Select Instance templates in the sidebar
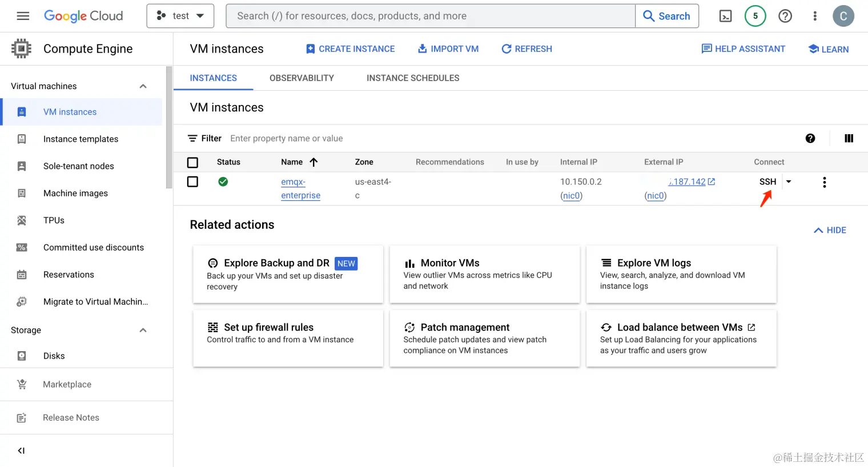 82,139
